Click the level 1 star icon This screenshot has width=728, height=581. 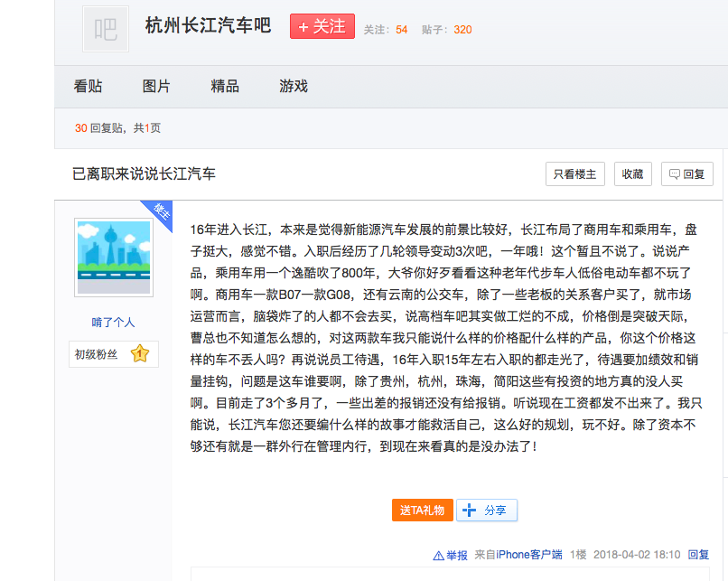[x=140, y=354]
